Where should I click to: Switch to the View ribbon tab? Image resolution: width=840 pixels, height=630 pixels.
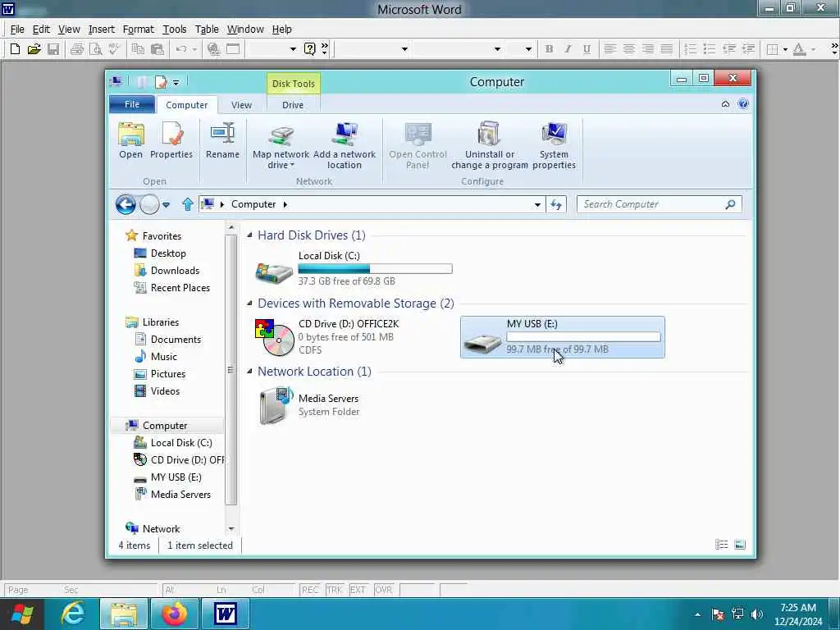tap(241, 105)
